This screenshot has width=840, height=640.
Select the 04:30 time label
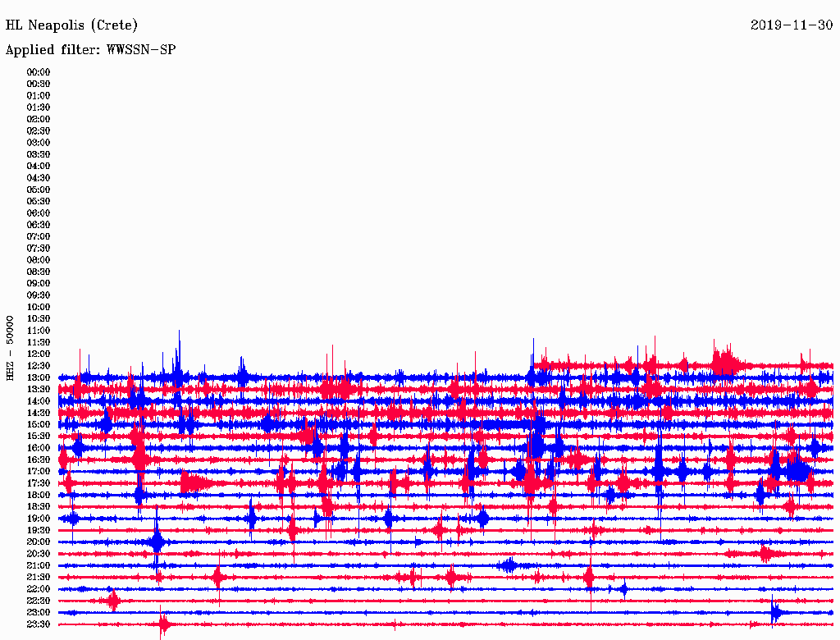coord(39,178)
